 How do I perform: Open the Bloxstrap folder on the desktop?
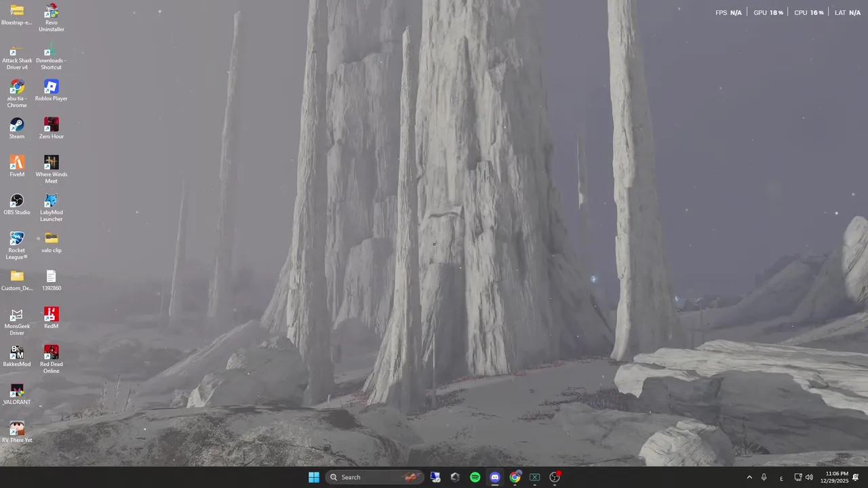17,15
